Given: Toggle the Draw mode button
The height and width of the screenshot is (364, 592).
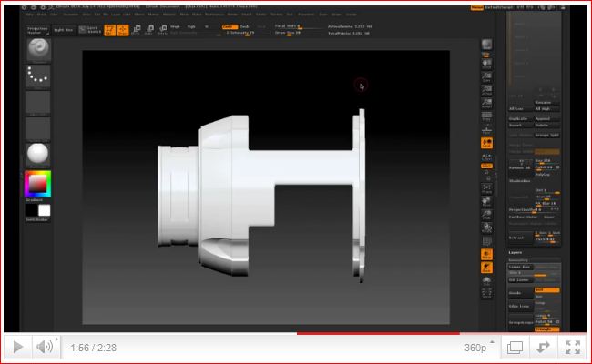Looking at the screenshot, I should (122, 30).
